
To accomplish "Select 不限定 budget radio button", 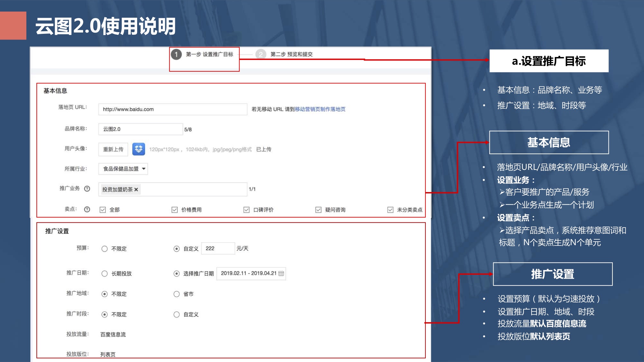I will click(104, 249).
